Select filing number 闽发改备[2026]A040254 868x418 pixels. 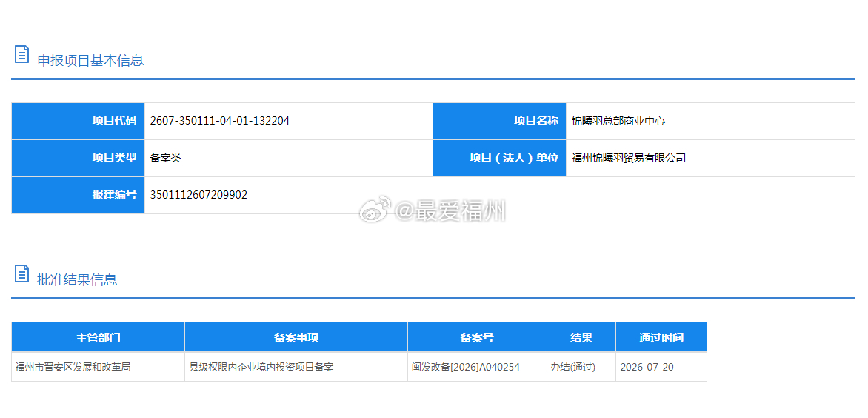click(466, 367)
